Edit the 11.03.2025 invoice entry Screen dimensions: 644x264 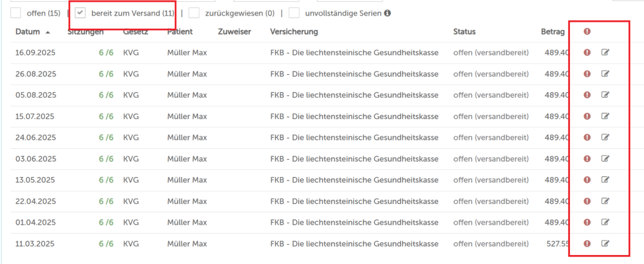(x=605, y=244)
